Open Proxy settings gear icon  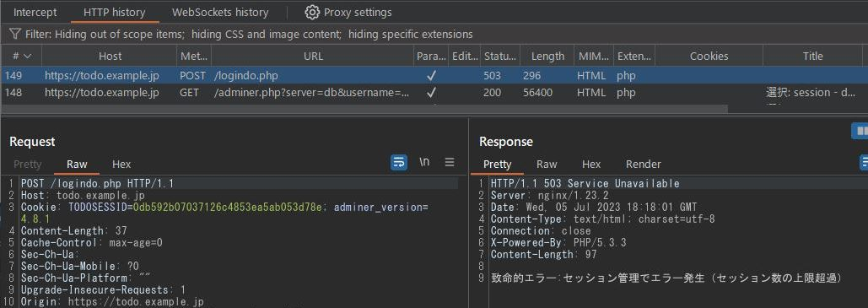click(312, 12)
